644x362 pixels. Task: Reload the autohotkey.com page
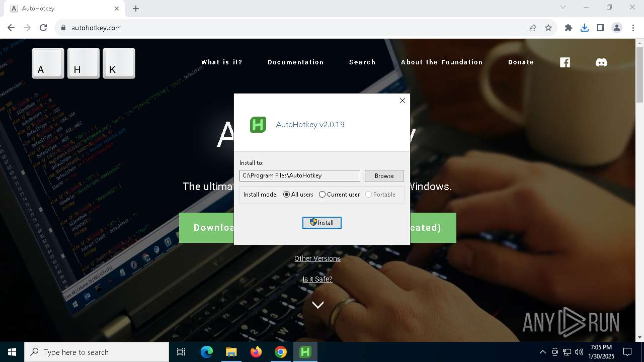pos(43,28)
